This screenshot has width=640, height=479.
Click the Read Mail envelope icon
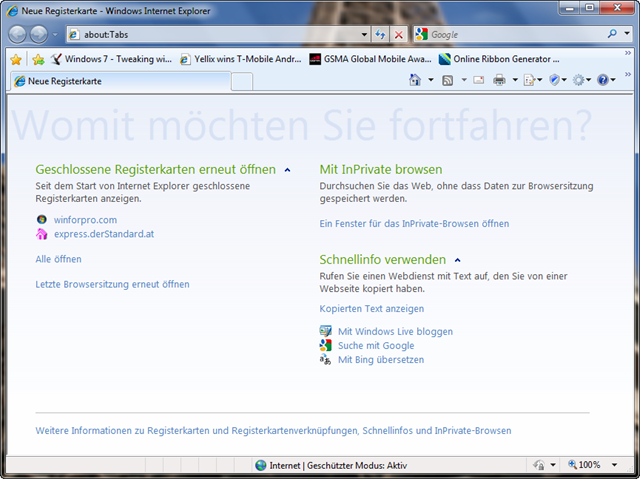coord(479,80)
